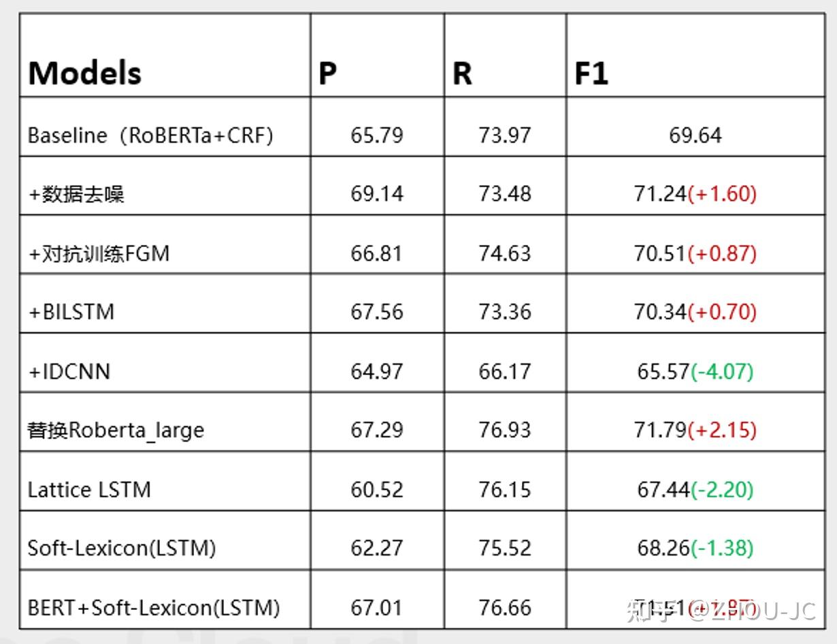Viewport: 837px width, 644px height.
Task: Click the recall value 74.63
Action: (504, 253)
